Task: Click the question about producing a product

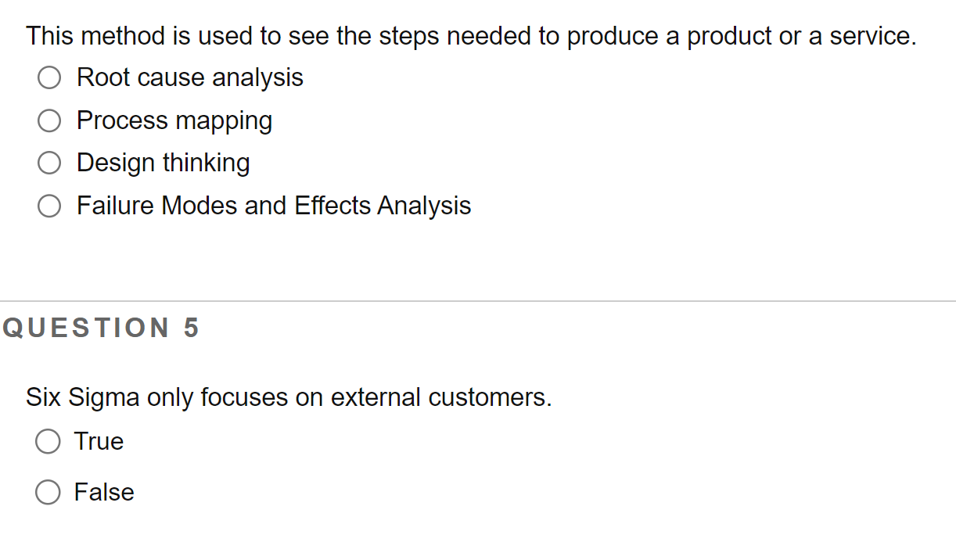Action: (470, 35)
